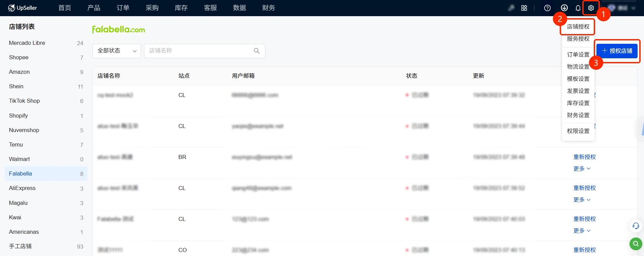Open the 订单 menu
The height and width of the screenshot is (256, 644).
(x=123, y=8)
